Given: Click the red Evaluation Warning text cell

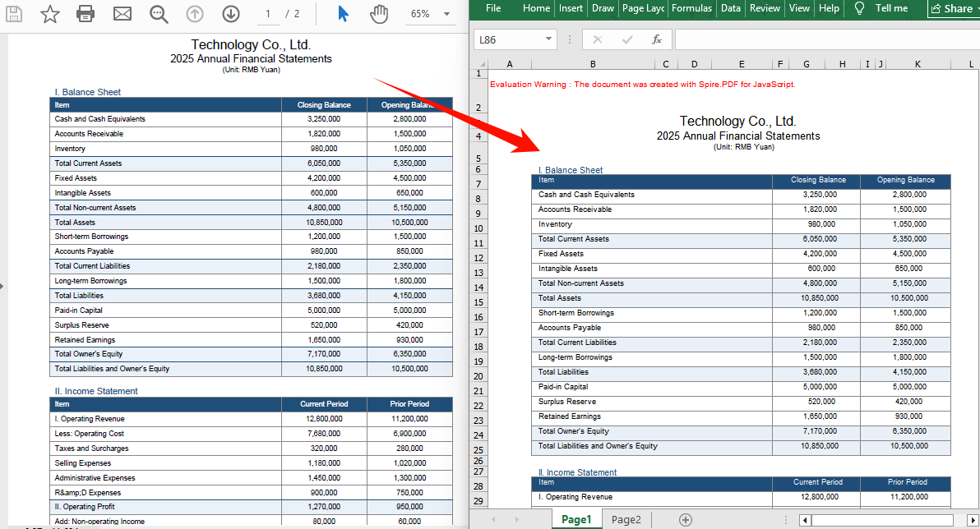Looking at the screenshot, I should [642, 85].
